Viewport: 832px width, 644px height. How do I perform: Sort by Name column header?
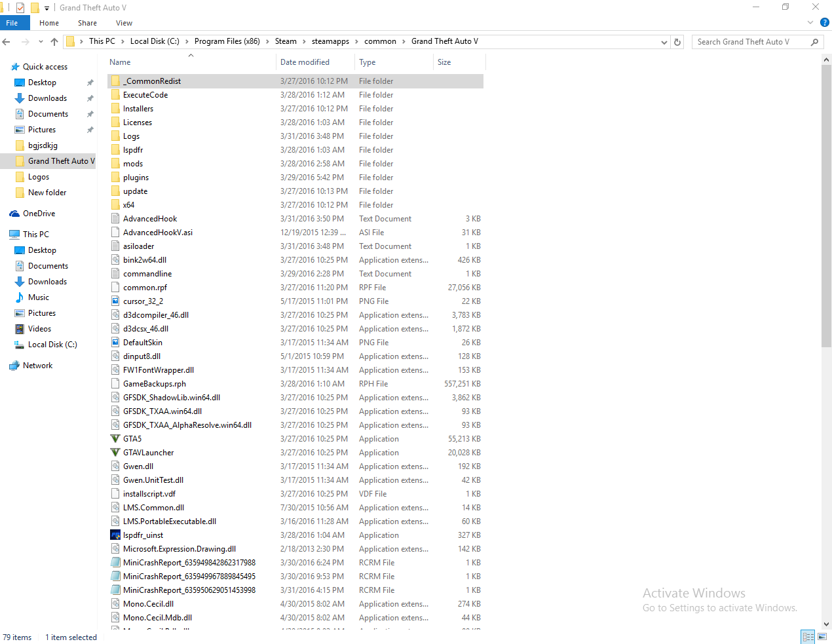[120, 62]
